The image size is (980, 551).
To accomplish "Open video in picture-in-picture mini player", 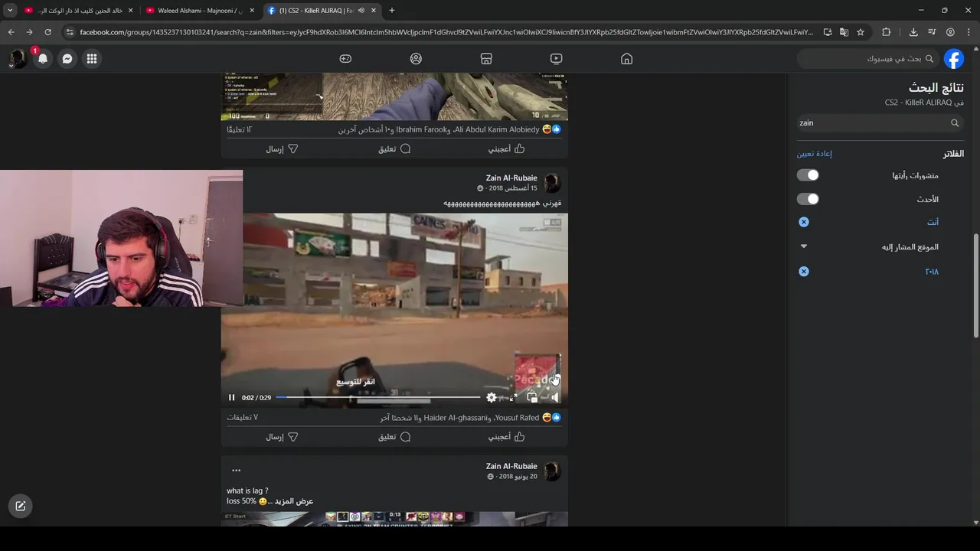I will coord(532,397).
